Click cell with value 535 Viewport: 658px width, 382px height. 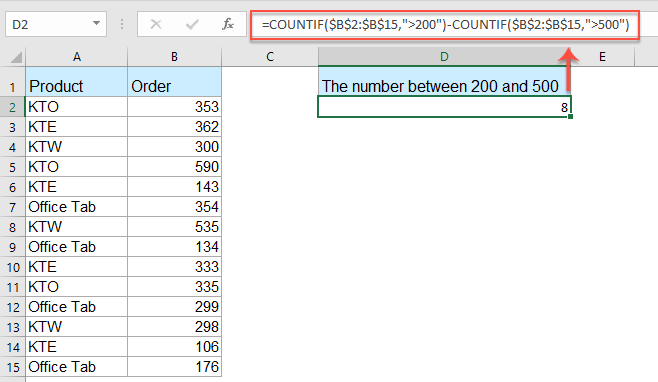pos(174,227)
